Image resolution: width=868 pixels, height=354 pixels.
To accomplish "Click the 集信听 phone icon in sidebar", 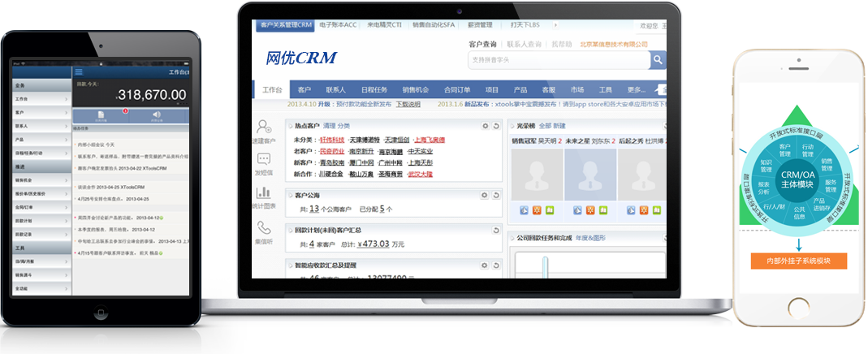I will click(264, 228).
